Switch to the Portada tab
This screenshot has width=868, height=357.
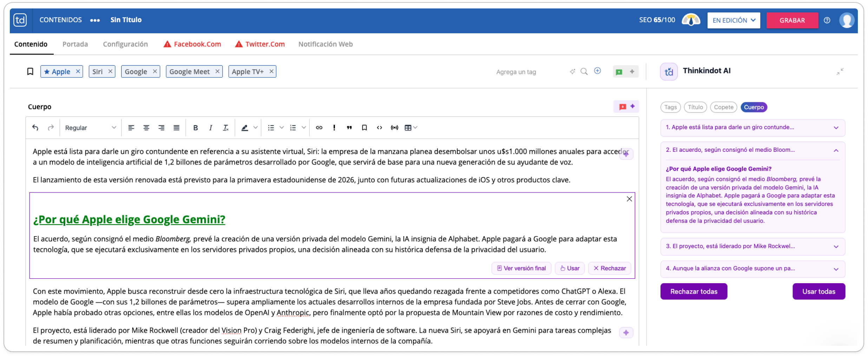75,44
